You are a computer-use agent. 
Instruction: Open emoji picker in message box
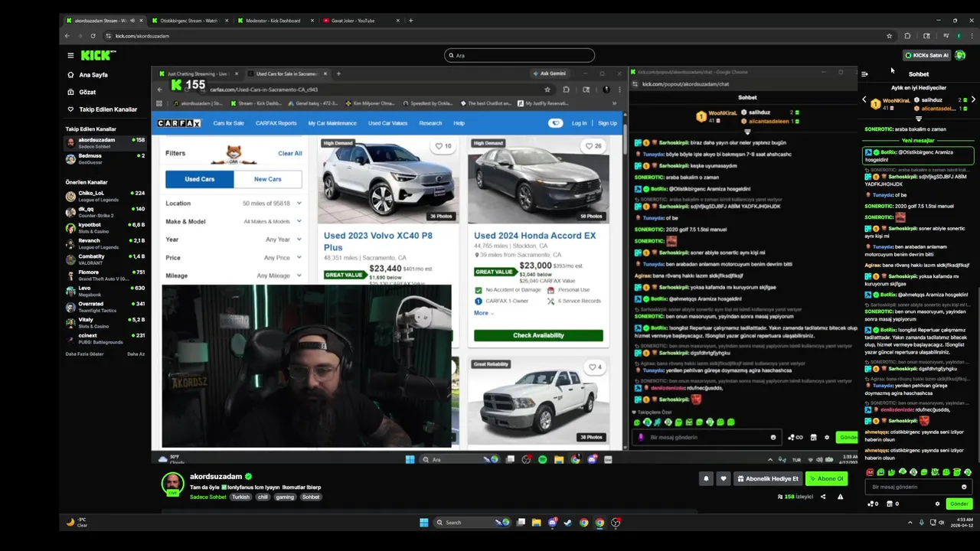pyautogui.click(x=964, y=487)
